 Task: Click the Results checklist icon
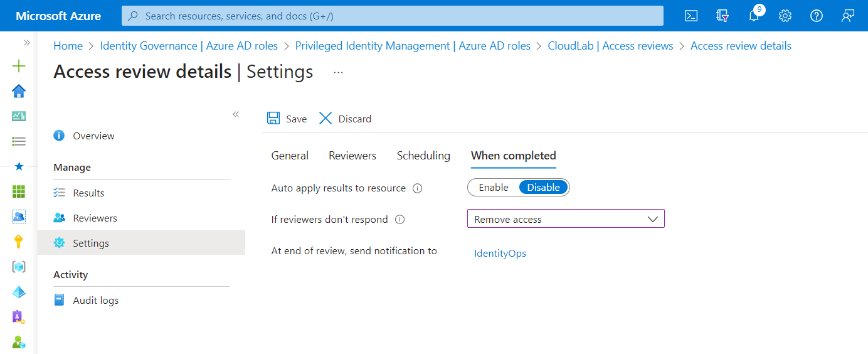click(59, 193)
